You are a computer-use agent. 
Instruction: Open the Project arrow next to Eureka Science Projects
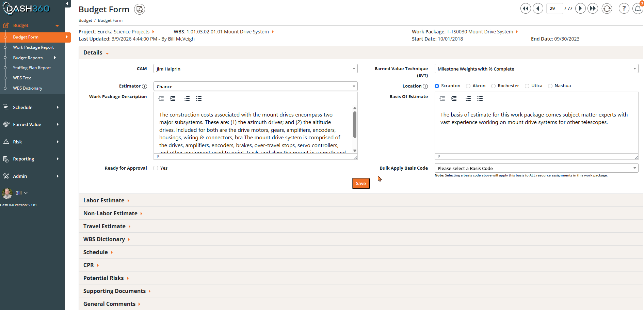click(153, 32)
